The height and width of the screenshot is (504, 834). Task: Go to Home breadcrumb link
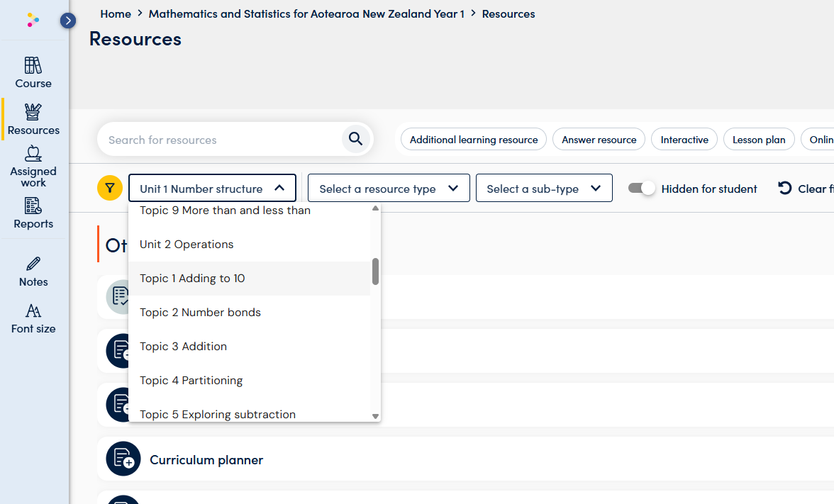[x=116, y=13]
